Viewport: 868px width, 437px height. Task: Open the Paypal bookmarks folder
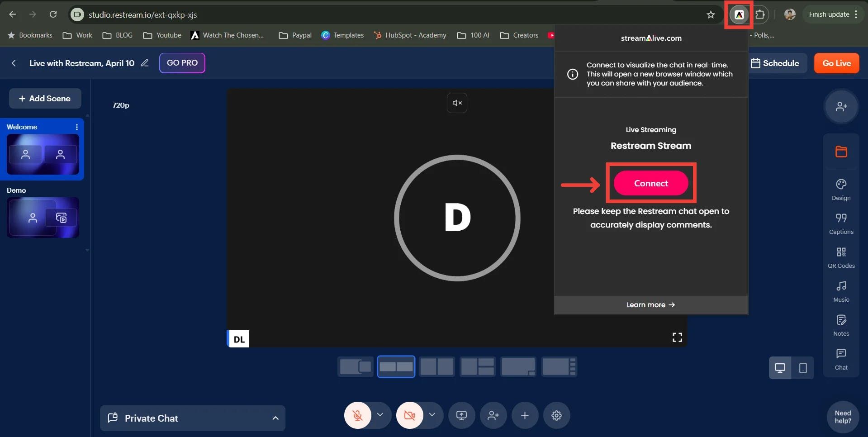tap(295, 35)
